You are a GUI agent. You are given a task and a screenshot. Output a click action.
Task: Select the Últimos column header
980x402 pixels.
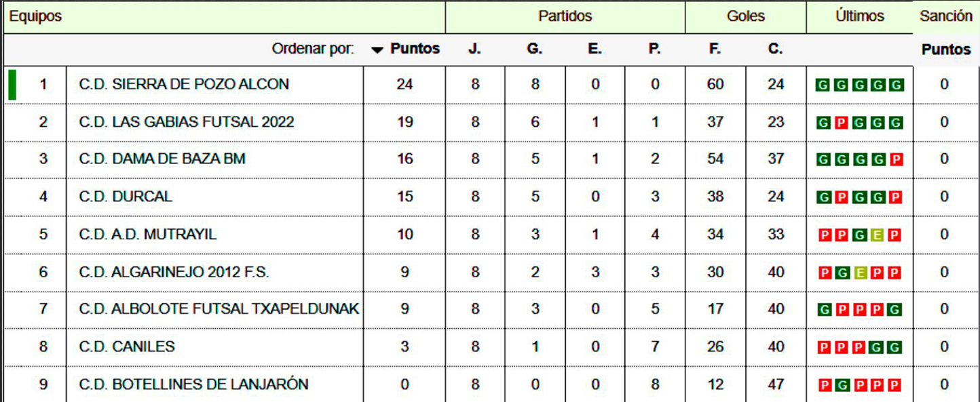[x=859, y=16]
